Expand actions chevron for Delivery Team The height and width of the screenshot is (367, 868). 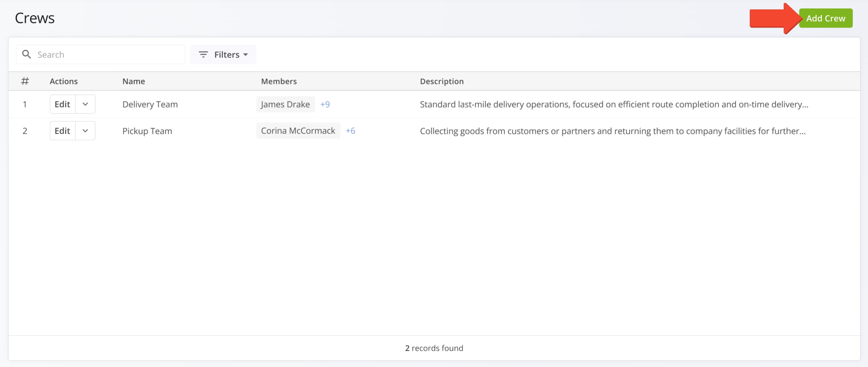tap(85, 104)
